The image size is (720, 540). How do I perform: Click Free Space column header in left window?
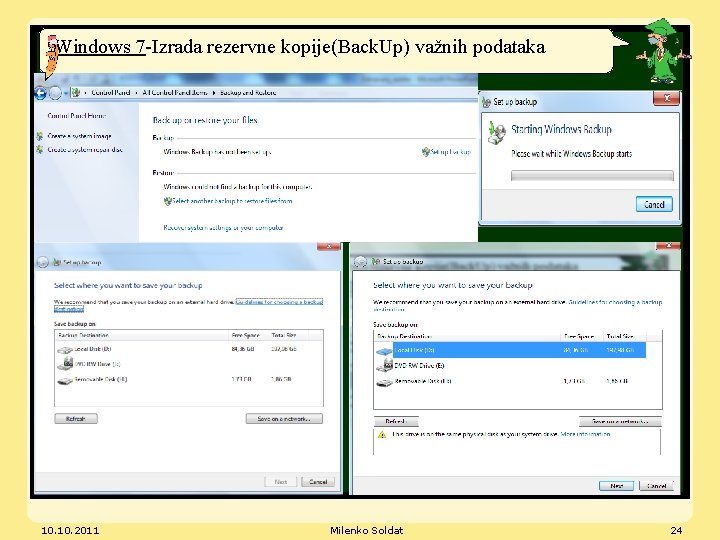248,336
